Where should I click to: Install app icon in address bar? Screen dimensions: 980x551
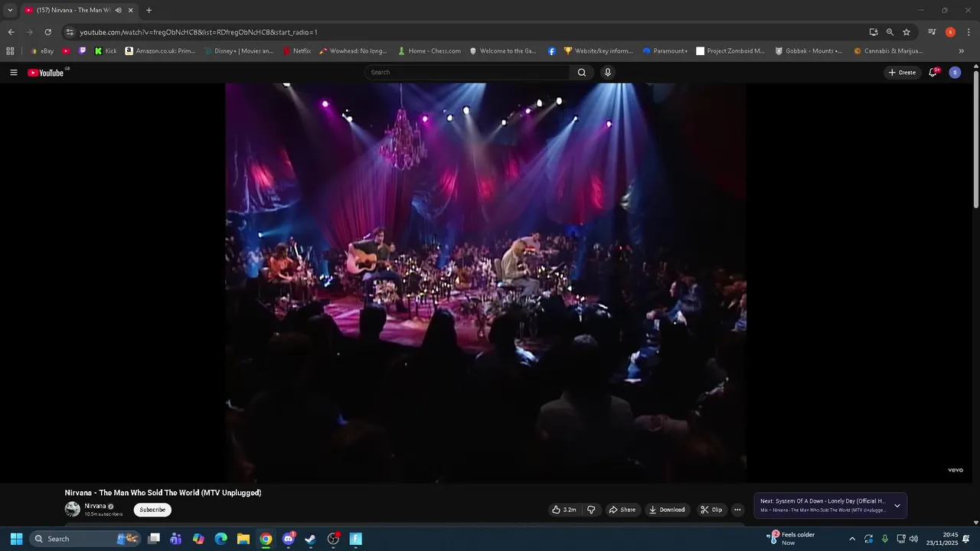tap(874, 32)
